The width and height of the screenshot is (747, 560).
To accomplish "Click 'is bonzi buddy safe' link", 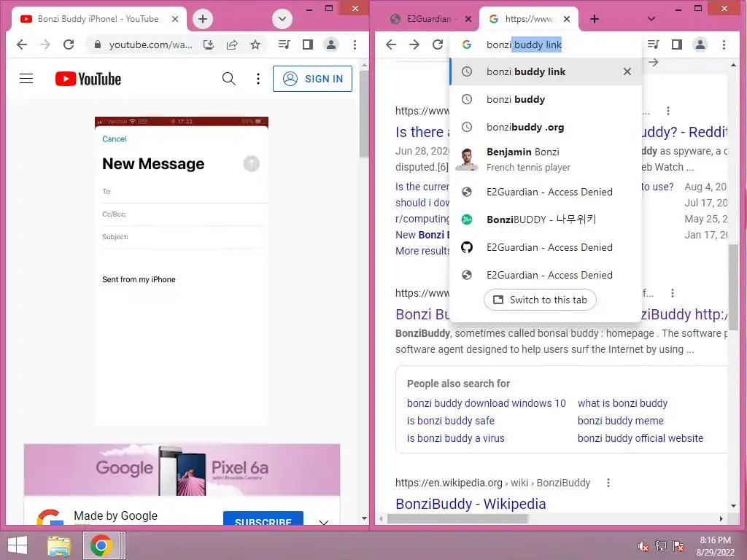I will tap(451, 421).
